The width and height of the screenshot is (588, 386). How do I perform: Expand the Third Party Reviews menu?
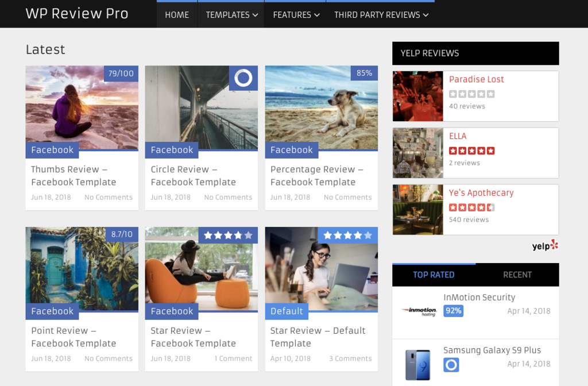[x=381, y=15]
